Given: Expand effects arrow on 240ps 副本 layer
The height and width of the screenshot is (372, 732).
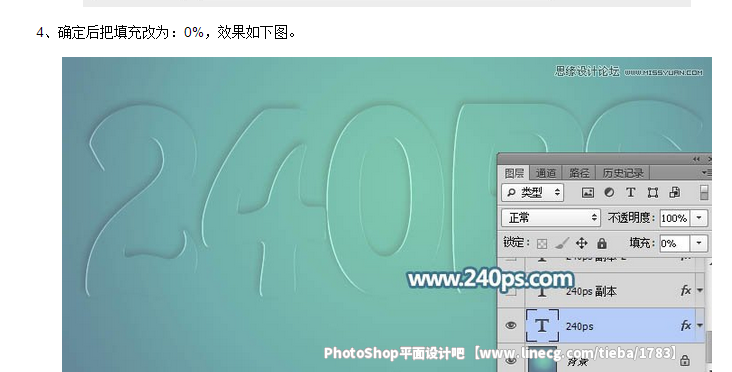Looking at the screenshot, I should point(700,290).
